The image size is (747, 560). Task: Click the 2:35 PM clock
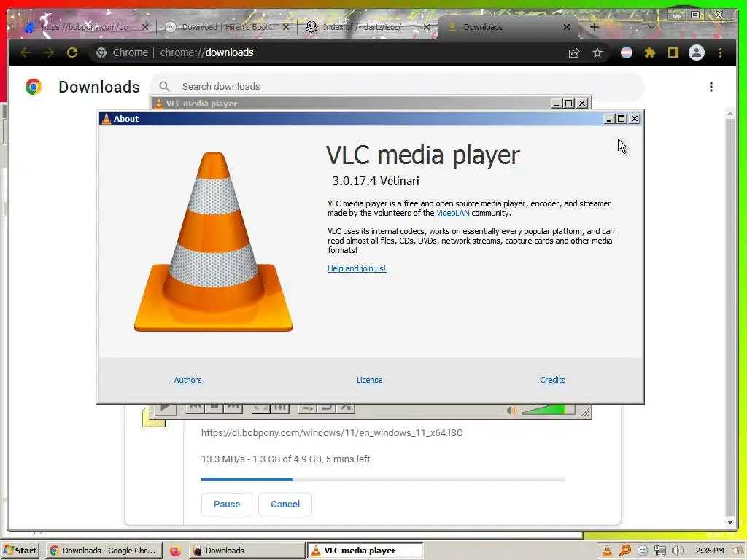pyautogui.click(x=709, y=551)
